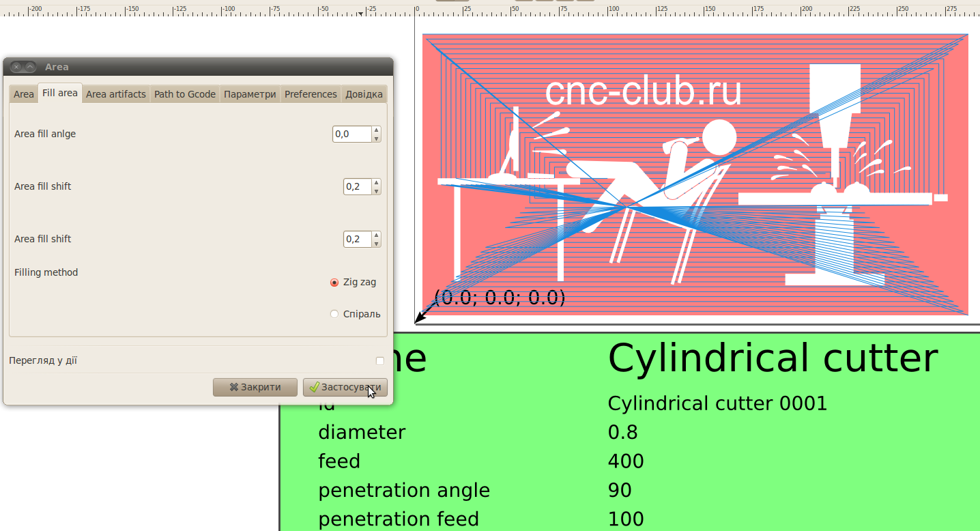Close the Area dialog window

[16, 67]
